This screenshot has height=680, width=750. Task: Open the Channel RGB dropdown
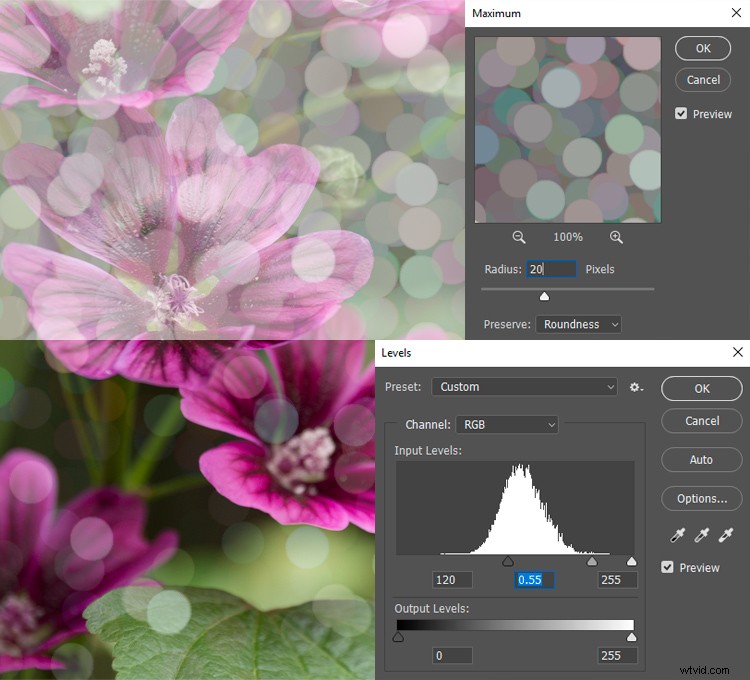[507, 425]
